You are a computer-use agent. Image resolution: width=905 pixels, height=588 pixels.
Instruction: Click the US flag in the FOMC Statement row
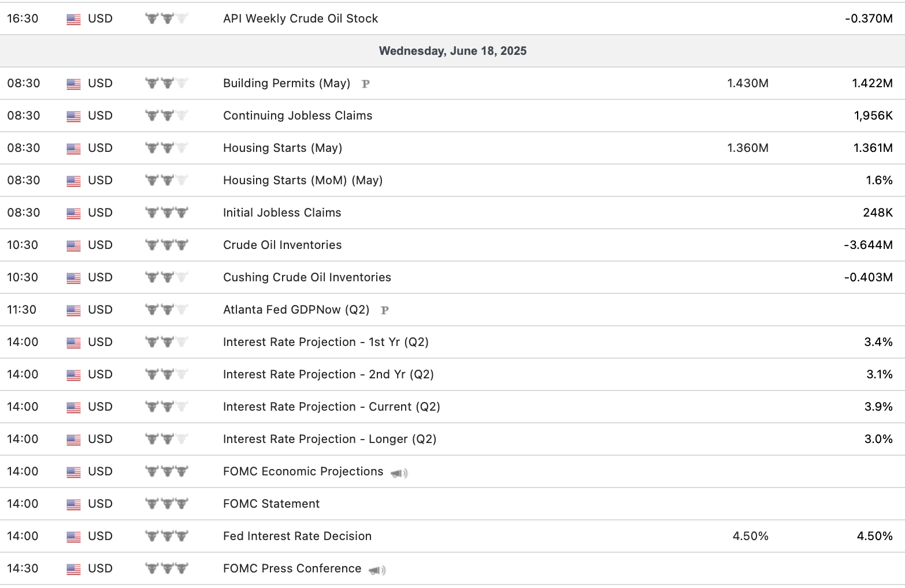pyautogui.click(x=74, y=504)
